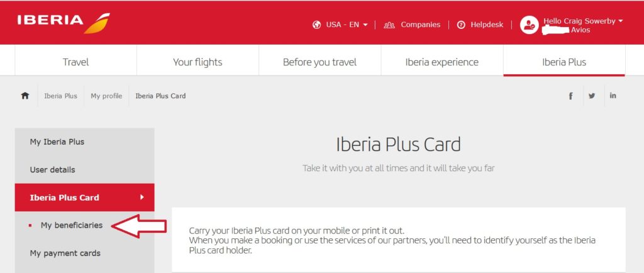Switch to Your flights tab
Image resolution: width=644 pixels, height=273 pixels.
coord(197,62)
